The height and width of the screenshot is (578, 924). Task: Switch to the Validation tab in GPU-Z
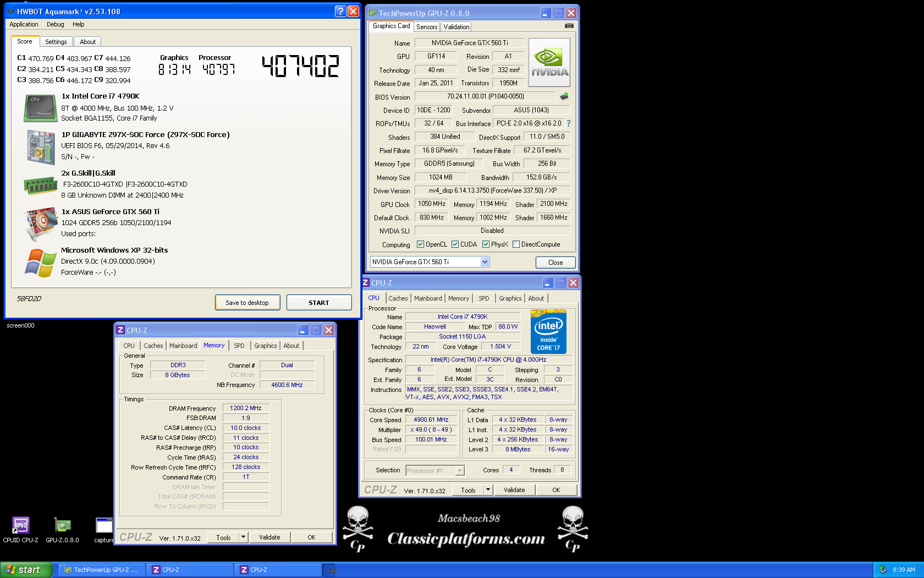pyautogui.click(x=456, y=27)
